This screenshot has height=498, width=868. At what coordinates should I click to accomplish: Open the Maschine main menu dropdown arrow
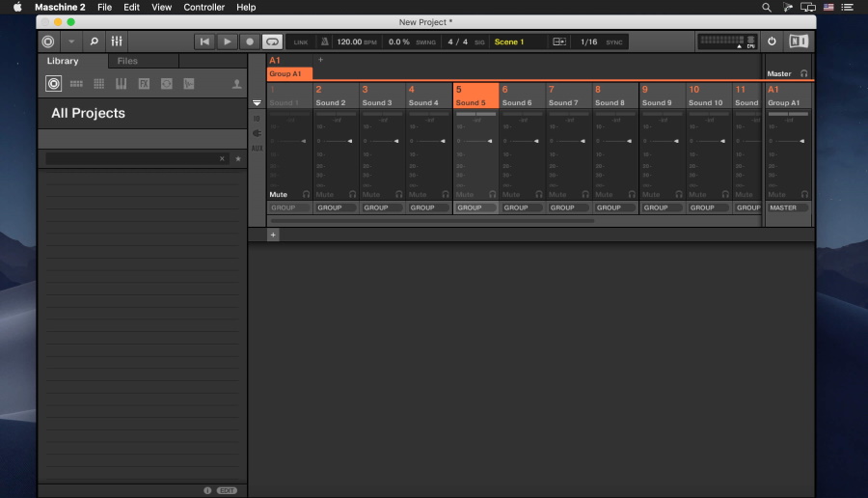[71, 41]
